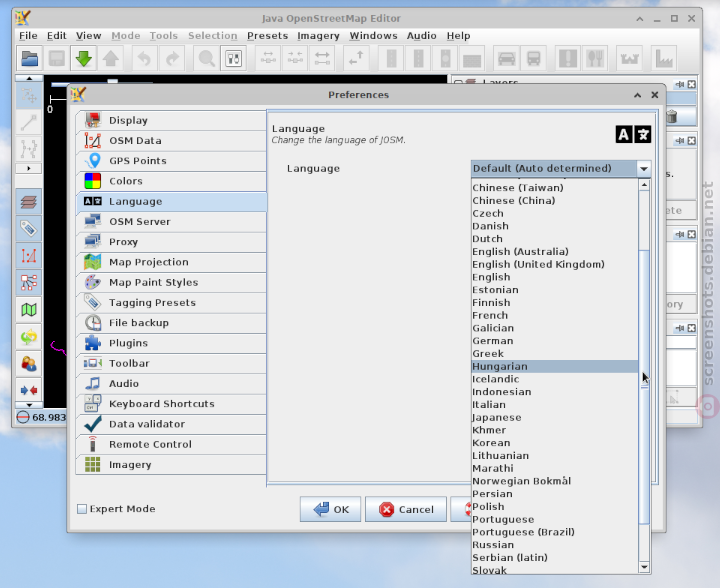Viewport: 720px width, 588px height.
Task: Select the Draw nodes tool icon
Action: 28,123
